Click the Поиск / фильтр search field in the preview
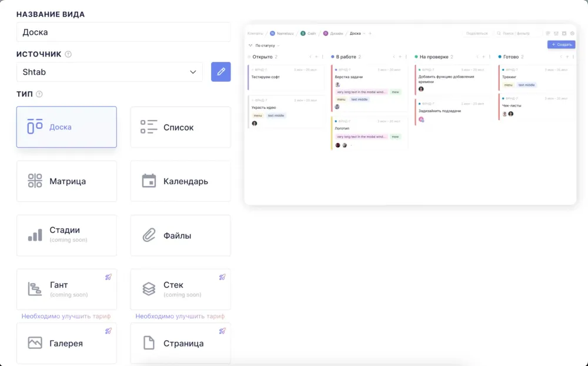This screenshot has width=588, height=366. click(518, 34)
